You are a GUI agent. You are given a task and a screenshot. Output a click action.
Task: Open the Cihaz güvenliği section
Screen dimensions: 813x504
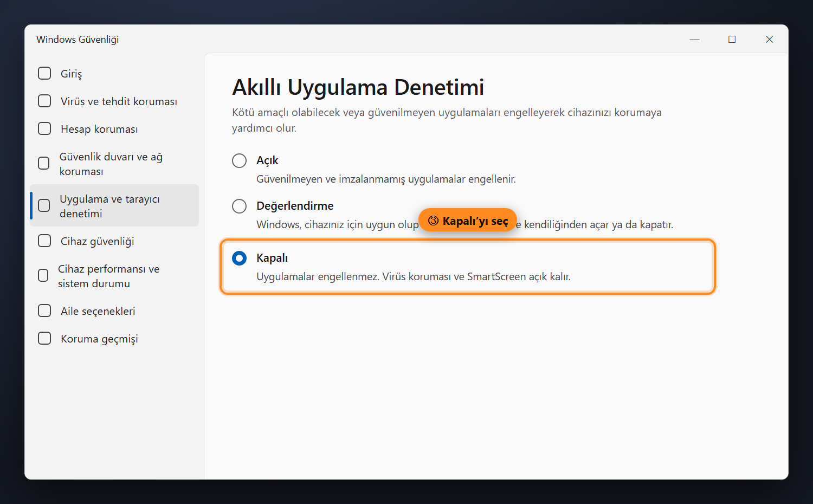click(114, 241)
